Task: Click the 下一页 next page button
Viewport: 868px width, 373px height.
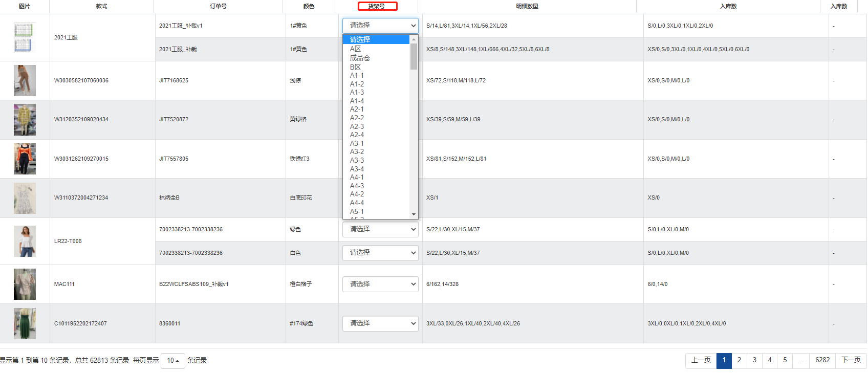Action: (x=851, y=360)
